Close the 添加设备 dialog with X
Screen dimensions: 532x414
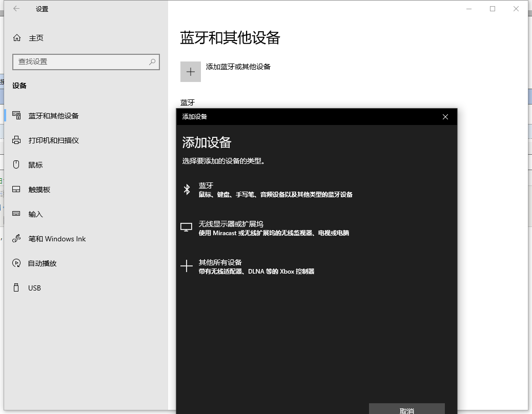pos(445,117)
